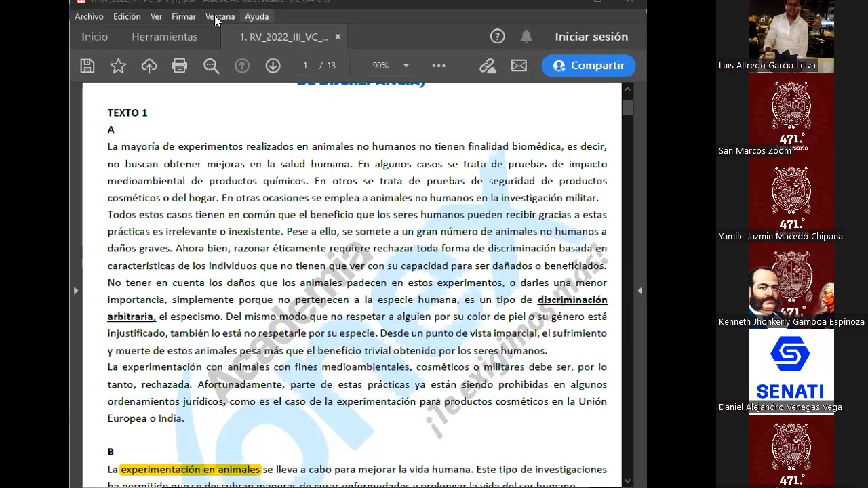Image resolution: width=868 pixels, height=488 pixels.
Task: Print the document with the printer icon
Action: (x=180, y=66)
